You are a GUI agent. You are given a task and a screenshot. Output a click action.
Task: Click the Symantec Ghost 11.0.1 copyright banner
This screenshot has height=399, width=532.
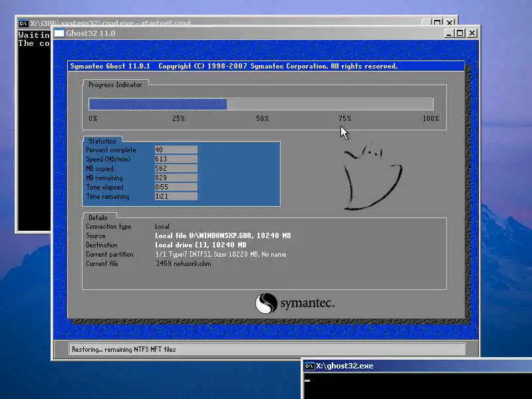tap(266, 66)
